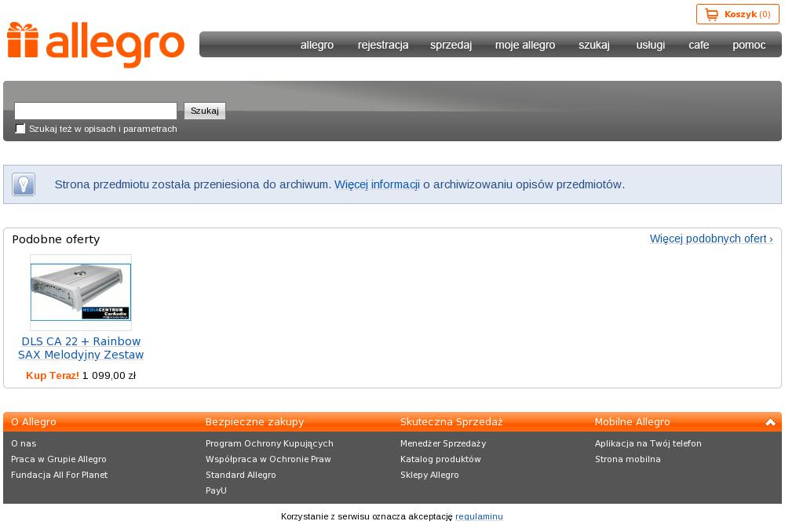This screenshot has width=785, height=532.
Task: Click the O Allegro footer heading
Action: pos(34,422)
